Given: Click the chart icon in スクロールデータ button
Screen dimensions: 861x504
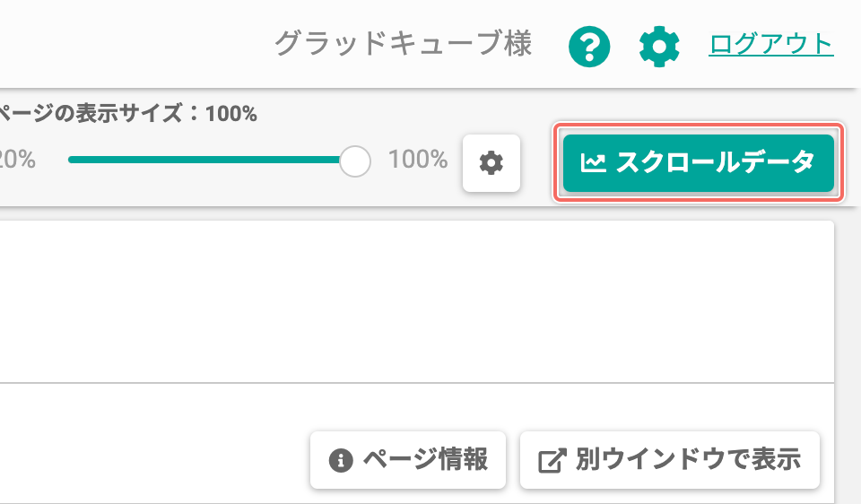Looking at the screenshot, I should pos(594,163).
